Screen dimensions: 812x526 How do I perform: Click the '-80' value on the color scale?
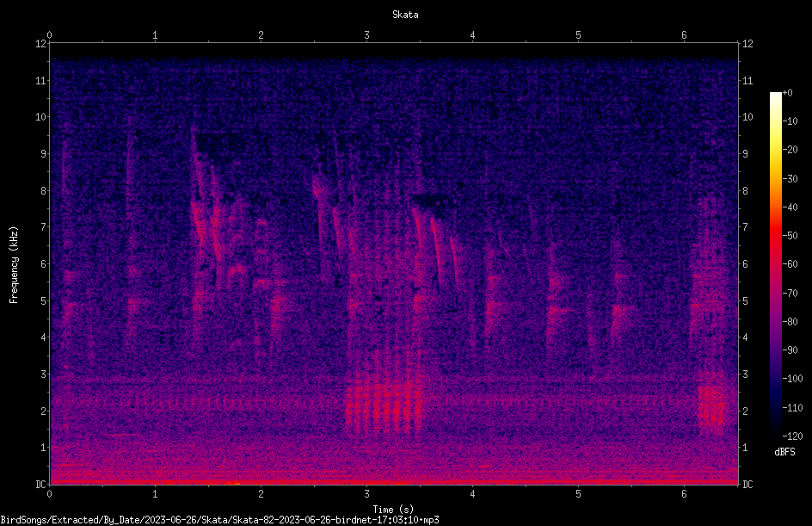[x=790, y=322]
